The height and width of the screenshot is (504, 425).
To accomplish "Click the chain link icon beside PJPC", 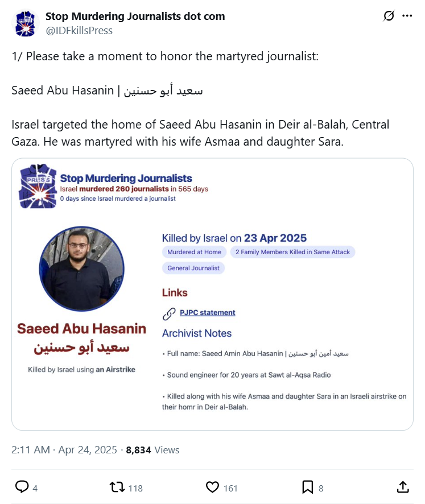I will (x=169, y=313).
